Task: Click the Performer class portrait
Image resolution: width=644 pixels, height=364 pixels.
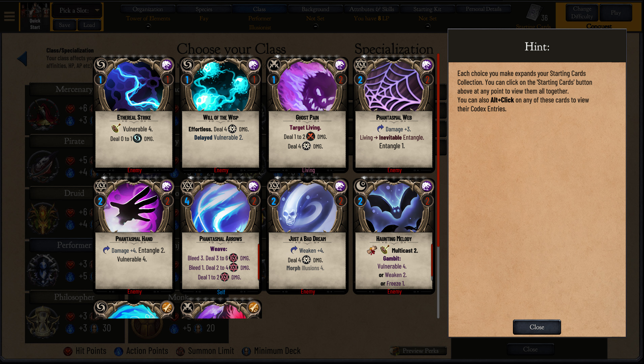Action: point(43,270)
